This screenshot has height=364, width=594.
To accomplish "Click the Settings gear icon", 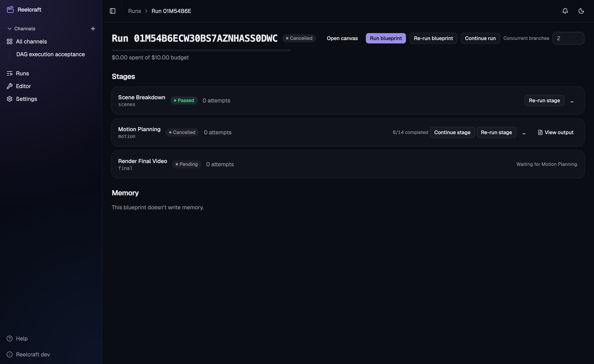I will point(9,99).
